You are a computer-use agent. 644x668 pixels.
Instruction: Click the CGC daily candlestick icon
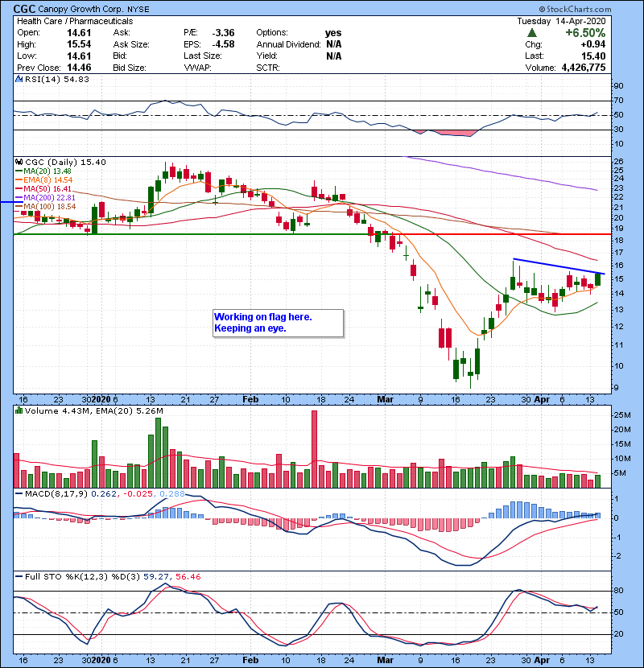(x=19, y=162)
